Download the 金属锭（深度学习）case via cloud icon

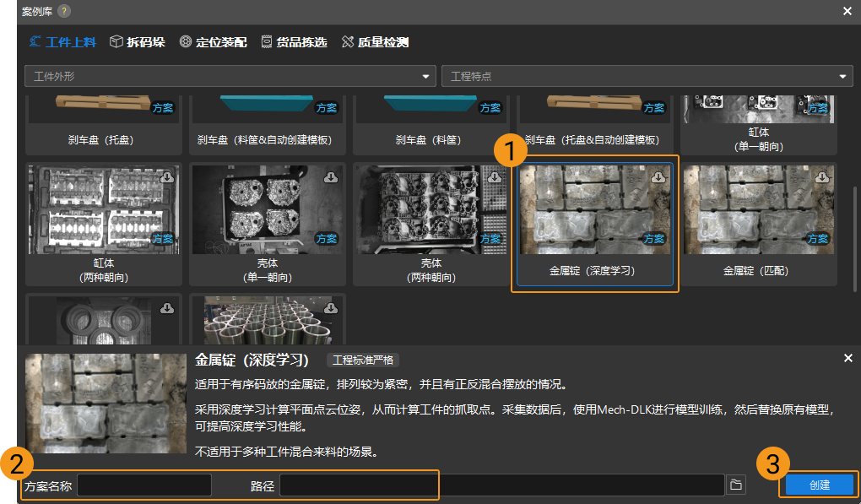658,177
